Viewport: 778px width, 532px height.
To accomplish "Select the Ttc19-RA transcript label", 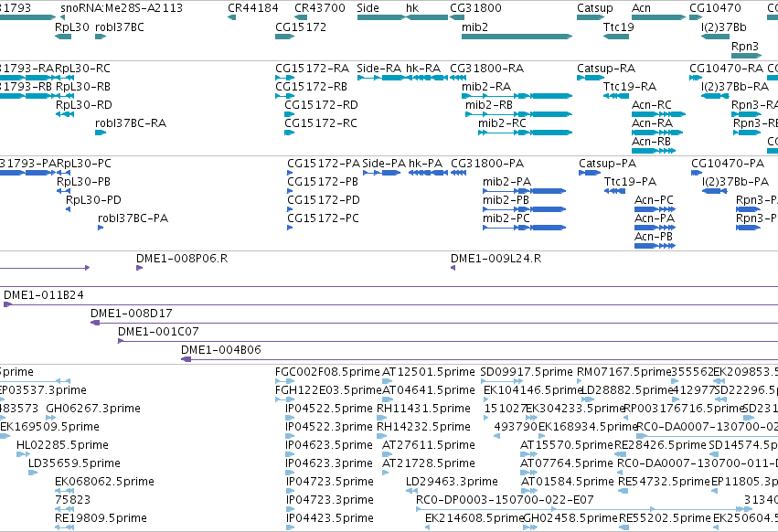I will tap(630, 87).
